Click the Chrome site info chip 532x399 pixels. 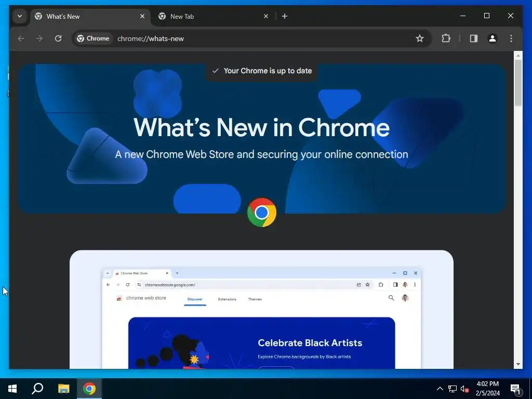(93, 38)
